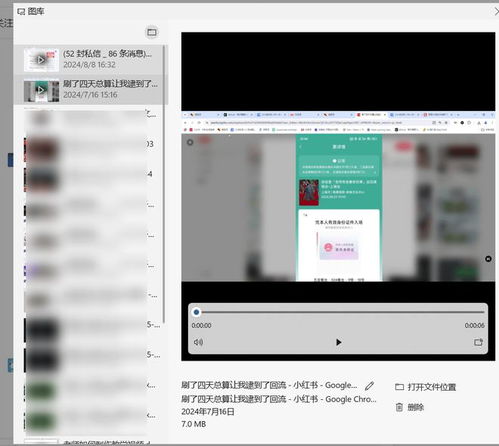Image resolution: width=499 pixels, height=446 pixels.
Task: Click the small black circle icon at preview right edge
Action: (x=488, y=259)
